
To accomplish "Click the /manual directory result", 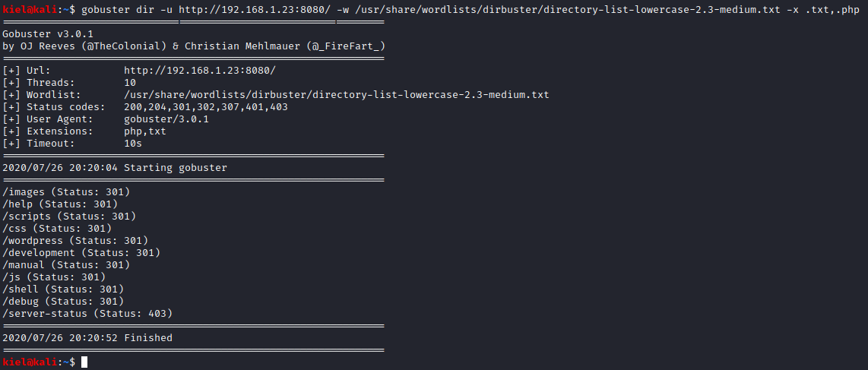I will point(66,265).
